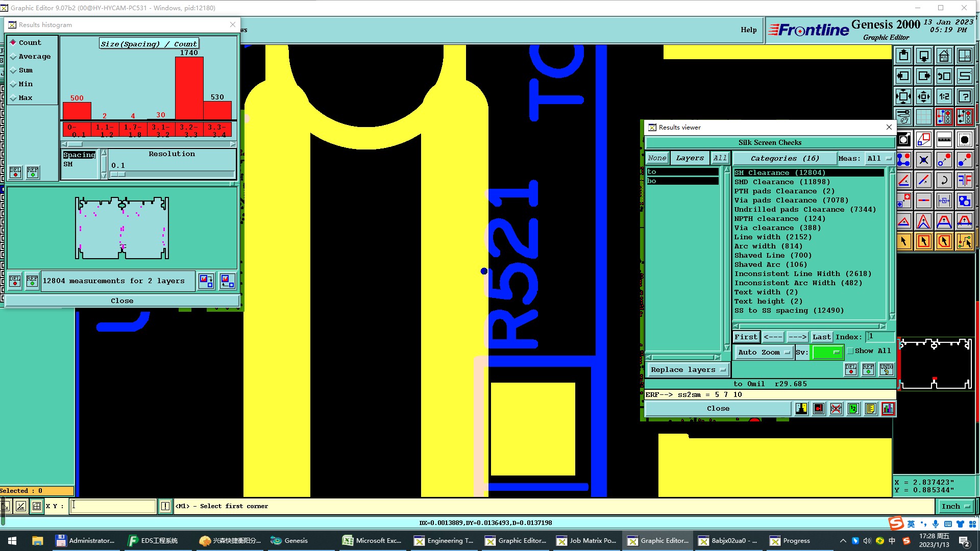
Task: Click the Home view icon in toolbar
Action: pos(944,56)
